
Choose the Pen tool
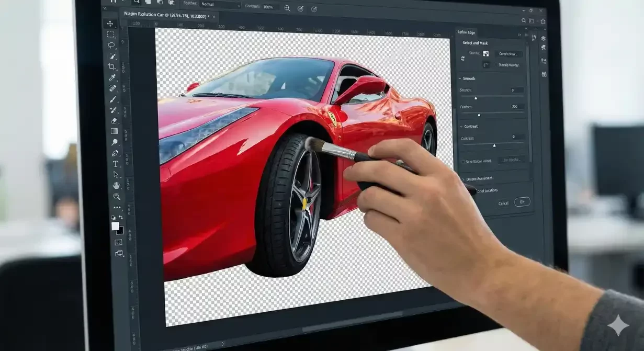tap(115, 153)
